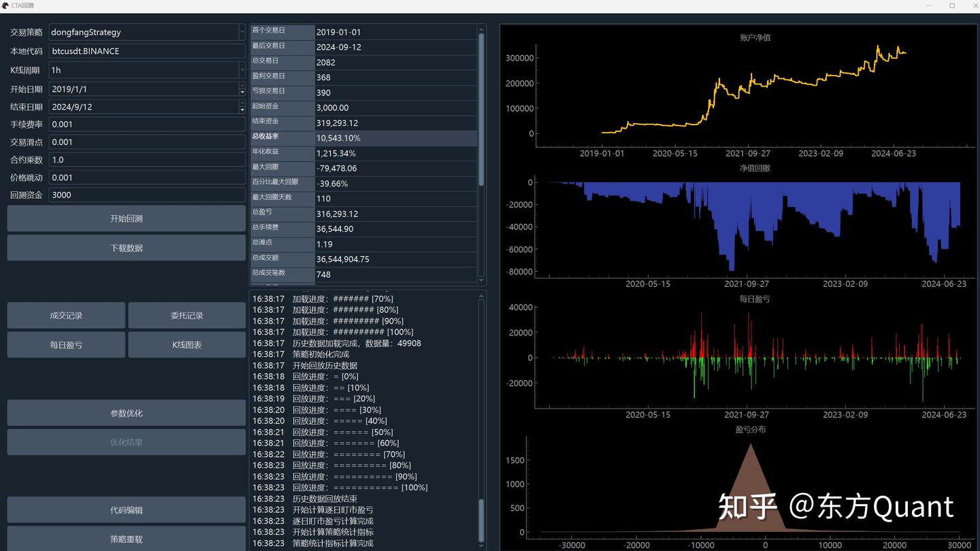
Task: Open the 代码编辑 code editor
Action: tap(126, 509)
